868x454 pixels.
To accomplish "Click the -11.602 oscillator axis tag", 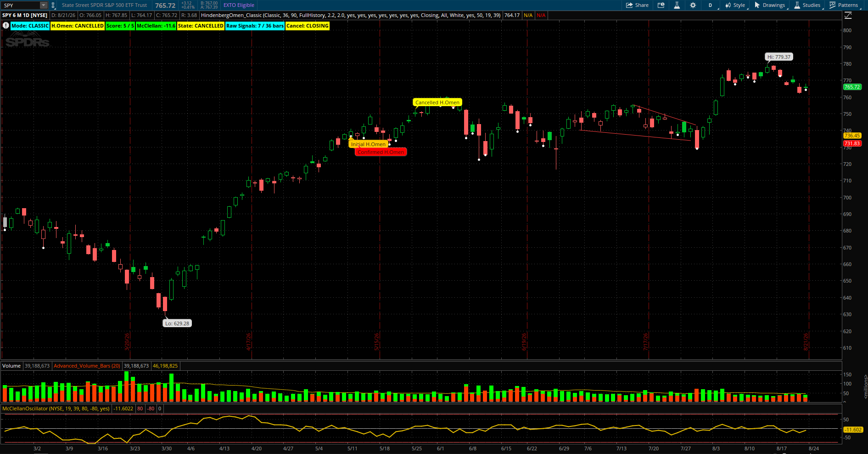I will point(853,430).
